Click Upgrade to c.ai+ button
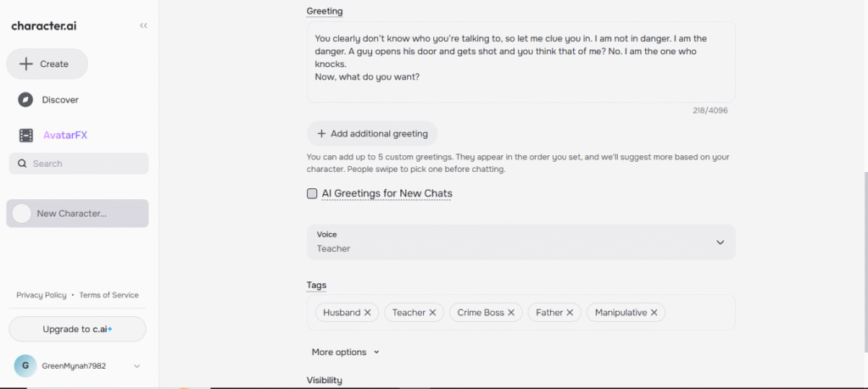This screenshot has height=389, width=868. click(x=77, y=329)
